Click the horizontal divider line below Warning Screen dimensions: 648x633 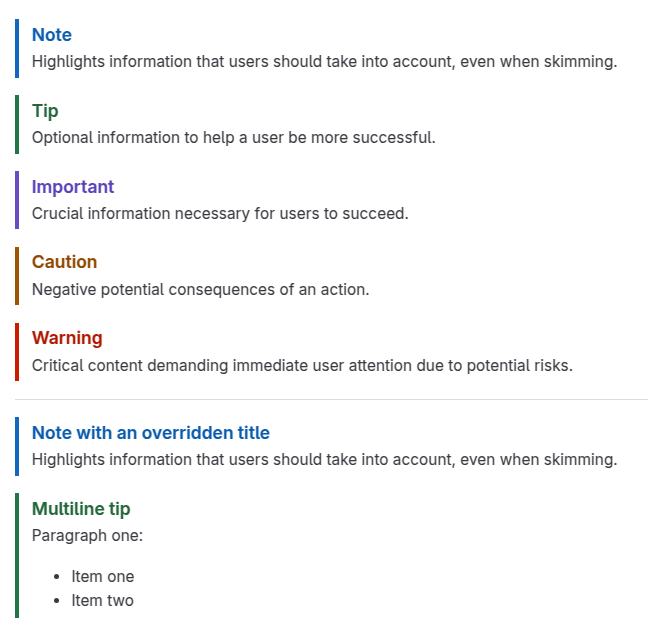(331, 400)
